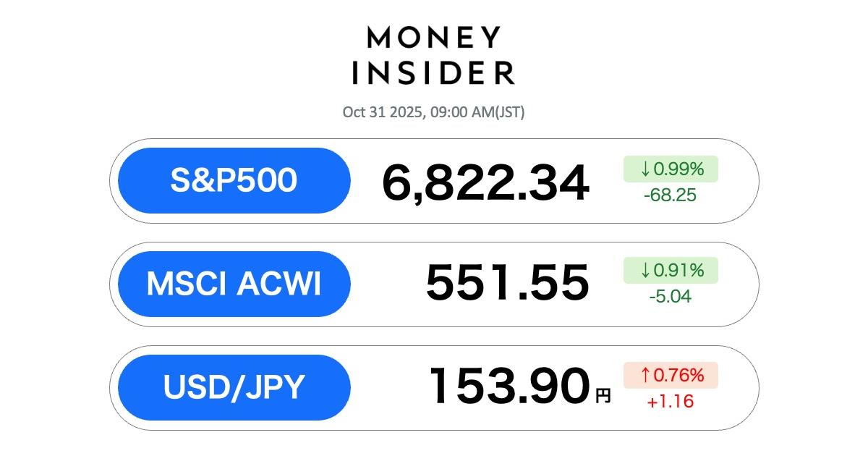The height and width of the screenshot is (456, 868).
Task: Click the USD/JPY rate 153.90
Action: [x=509, y=387]
